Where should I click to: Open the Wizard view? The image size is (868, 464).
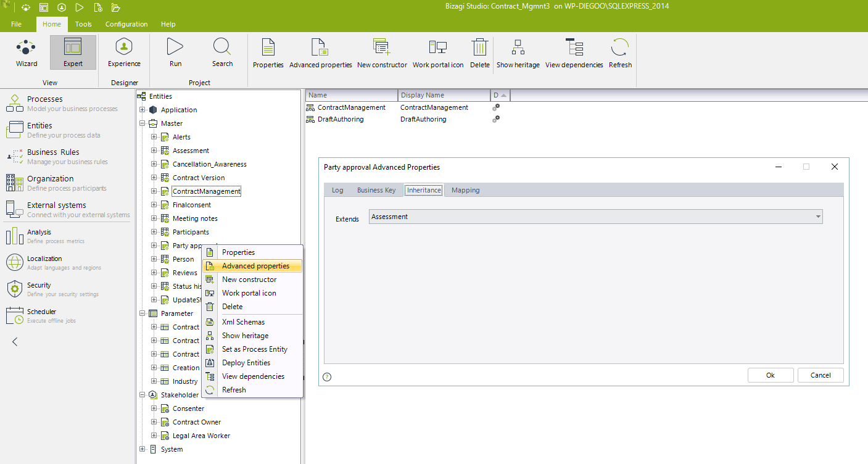click(27, 52)
